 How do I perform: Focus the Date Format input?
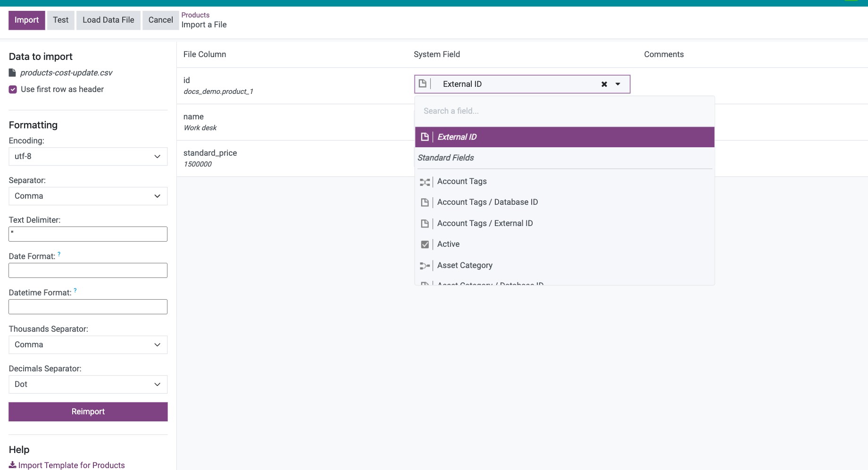coord(88,270)
